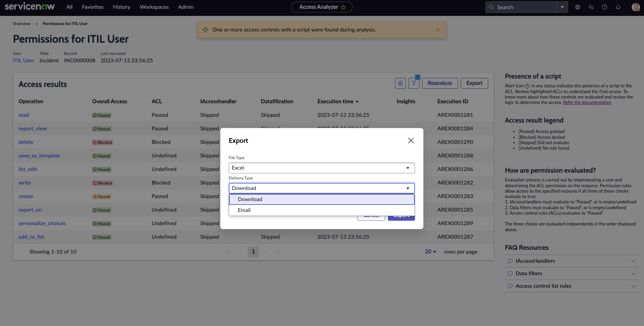The height and width of the screenshot is (326, 644).
Task: Click the Data filters FAQ chat icon
Action: [510, 274]
